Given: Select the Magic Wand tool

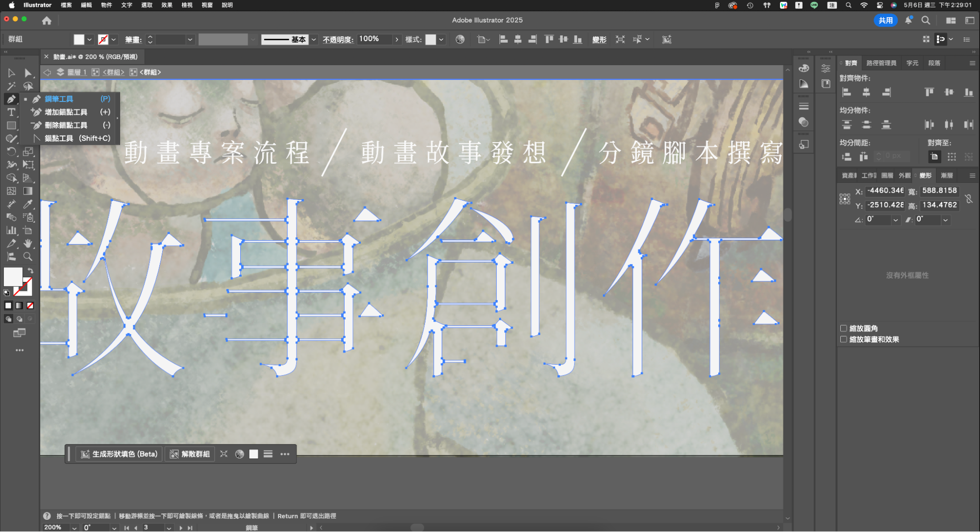Looking at the screenshot, I should [x=11, y=86].
